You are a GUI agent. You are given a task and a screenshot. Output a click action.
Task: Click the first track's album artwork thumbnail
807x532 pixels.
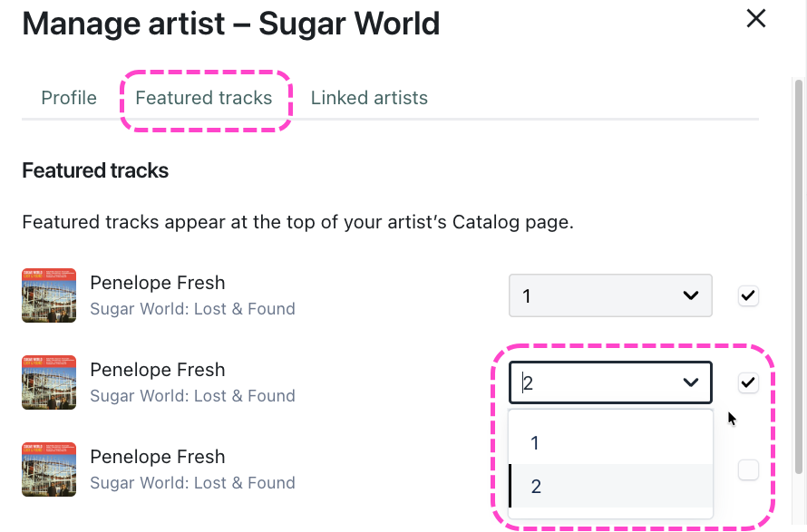[49, 295]
